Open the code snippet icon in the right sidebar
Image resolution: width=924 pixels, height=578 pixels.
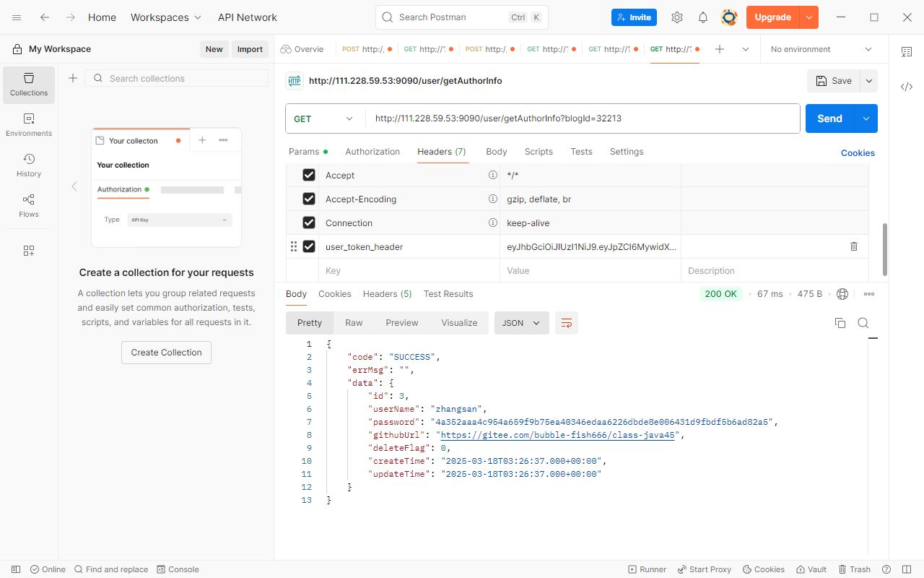click(907, 87)
